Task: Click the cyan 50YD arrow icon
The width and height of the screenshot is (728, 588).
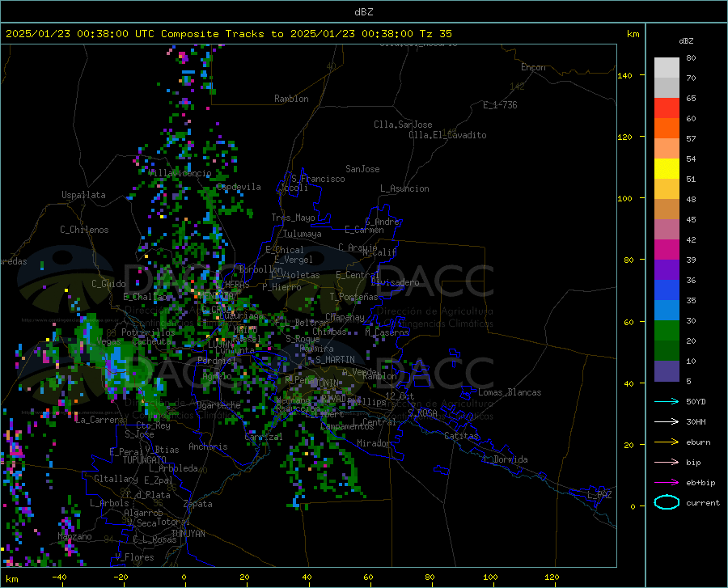Action: tap(667, 401)
